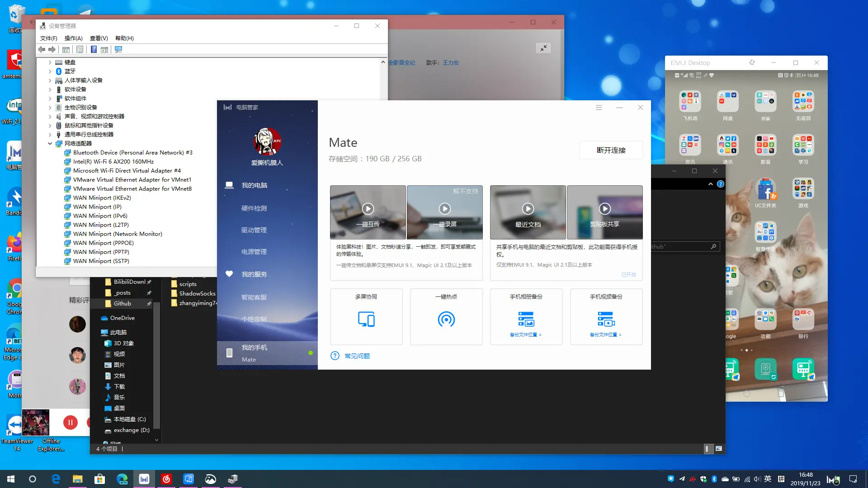The image size is (868, 488).
Task: Open 文件(F) menu in Device Manager
Action: coord(49,38)
